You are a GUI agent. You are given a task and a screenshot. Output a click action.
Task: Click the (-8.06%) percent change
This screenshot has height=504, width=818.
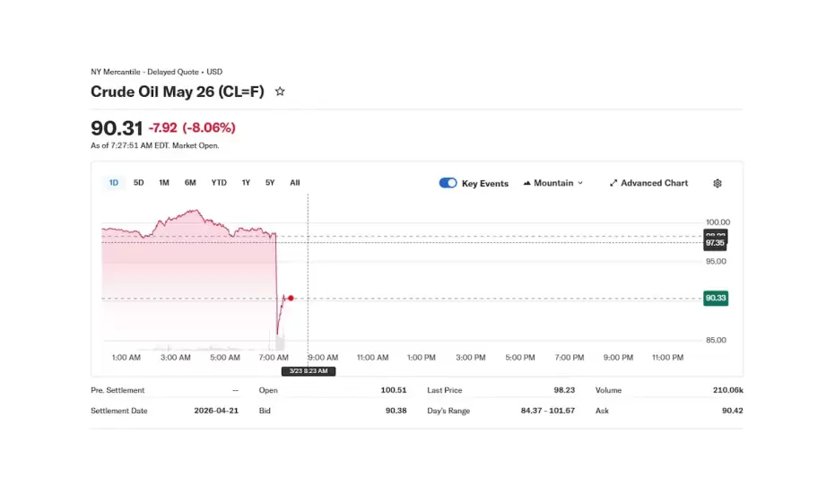(x=209, y=128)
